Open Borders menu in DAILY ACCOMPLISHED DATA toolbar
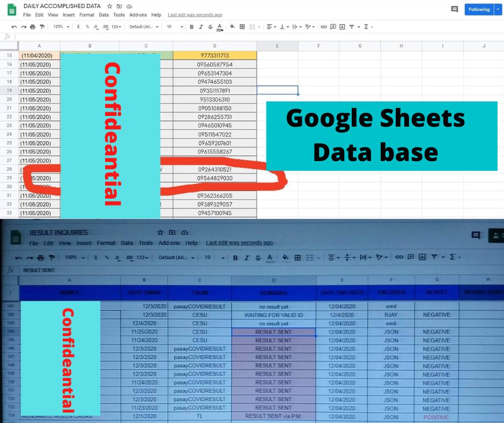This screenshot has width=504, height=423. (x=242, y=27)
